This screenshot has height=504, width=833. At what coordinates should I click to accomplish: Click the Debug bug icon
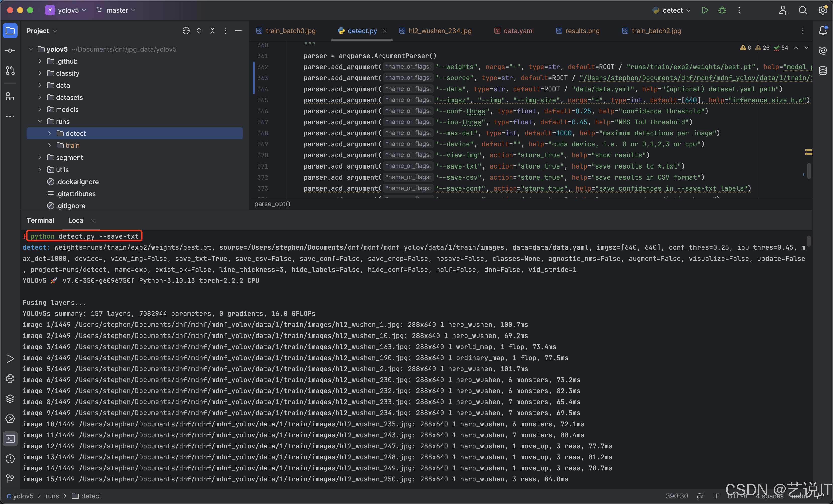click(722, 10)
